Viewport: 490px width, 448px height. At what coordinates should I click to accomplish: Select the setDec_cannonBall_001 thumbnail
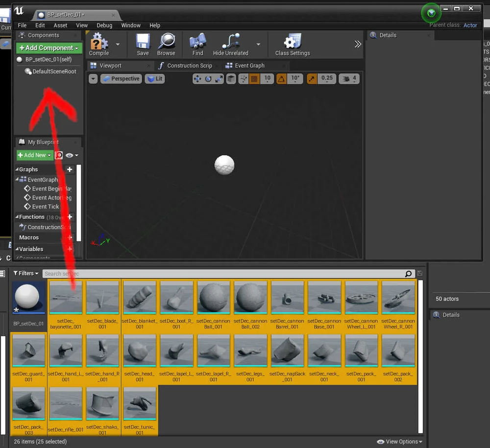point(213,297)
